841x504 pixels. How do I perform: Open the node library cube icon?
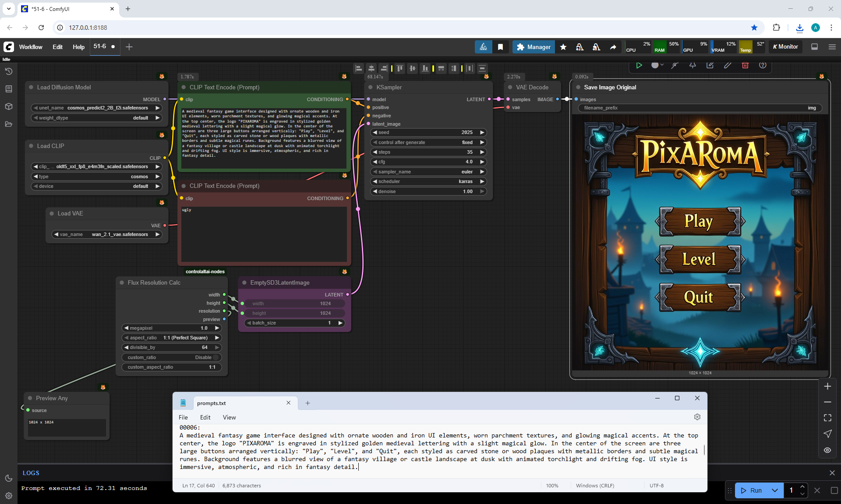8,106
